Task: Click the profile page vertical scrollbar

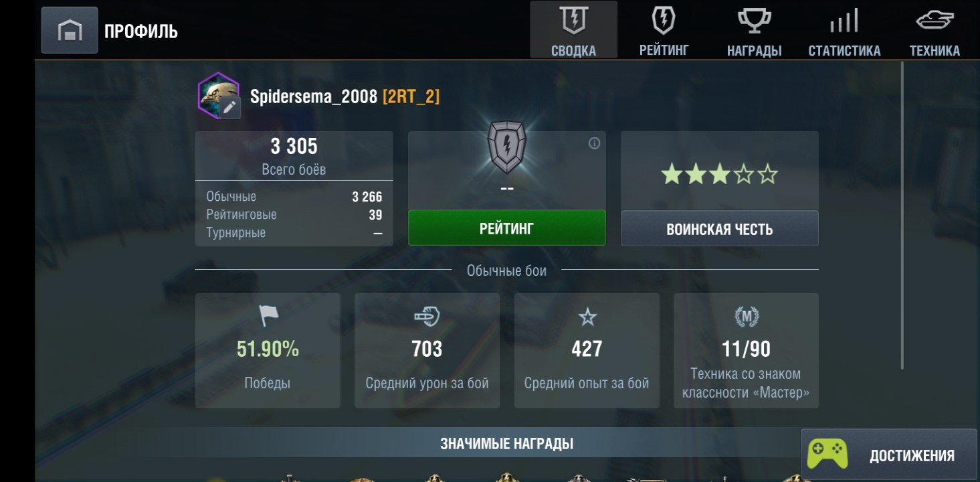Action: pos(902,216)
